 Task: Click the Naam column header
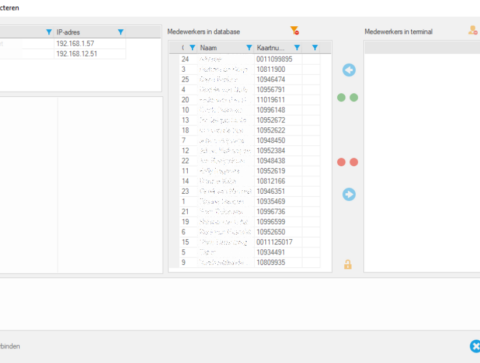[209, 48]
